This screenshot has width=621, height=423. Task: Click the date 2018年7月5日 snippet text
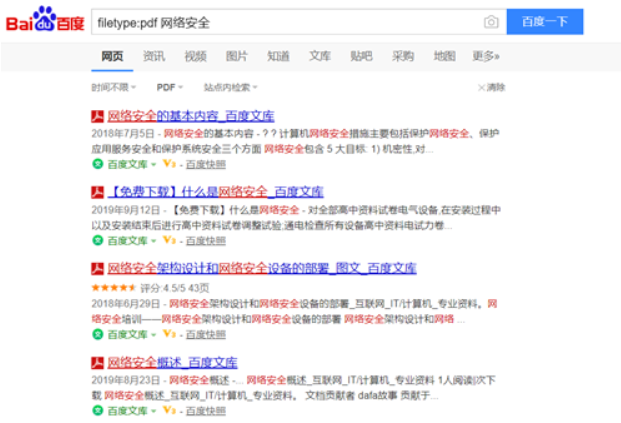click(x=123, y=133)
